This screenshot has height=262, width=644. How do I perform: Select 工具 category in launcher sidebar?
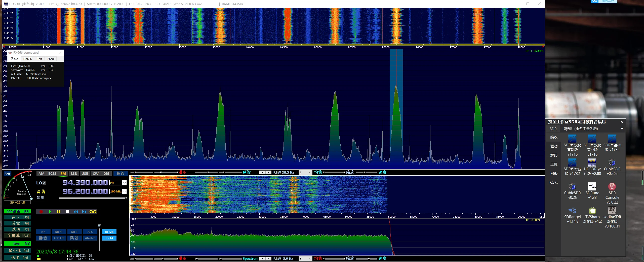point(554,164)
